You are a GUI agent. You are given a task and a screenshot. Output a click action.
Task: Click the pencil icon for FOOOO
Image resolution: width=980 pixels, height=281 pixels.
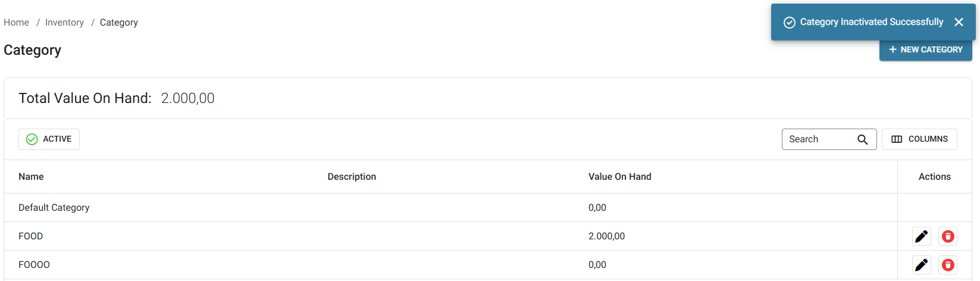[921, 265]
